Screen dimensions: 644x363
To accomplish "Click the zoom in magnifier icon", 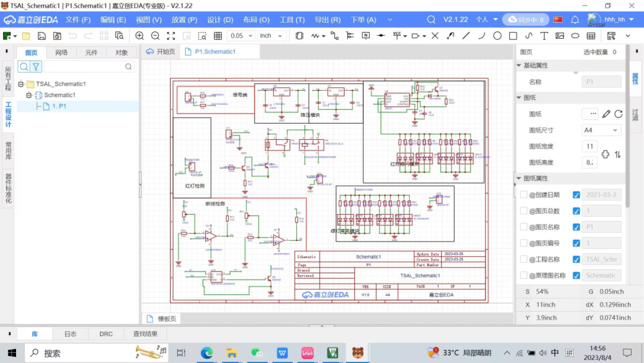I will 140,36.
